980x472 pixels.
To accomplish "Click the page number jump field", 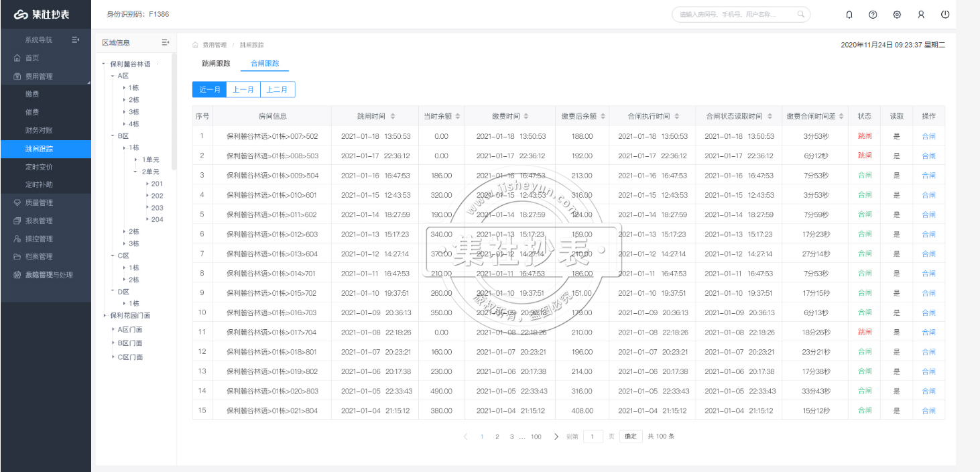I will click(x=593, y=436).
